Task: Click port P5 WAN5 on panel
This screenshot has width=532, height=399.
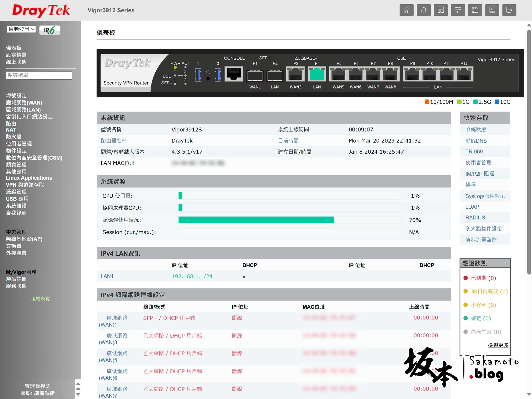Action: pos(338,74)
